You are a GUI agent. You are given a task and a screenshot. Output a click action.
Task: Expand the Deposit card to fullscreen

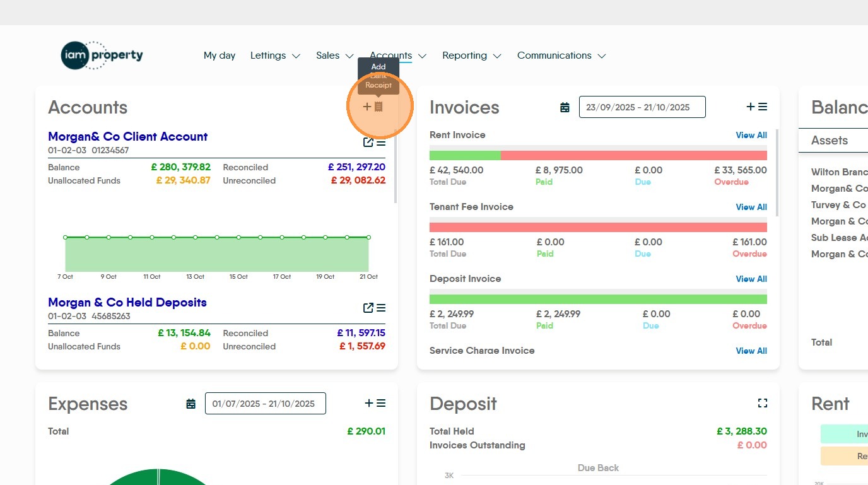(x=762, y=403)
